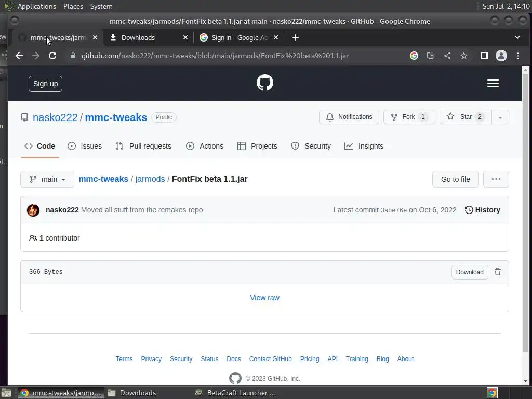Open the Applications menu
Viewport: 532px width, 399px height.
coord(37,6)
